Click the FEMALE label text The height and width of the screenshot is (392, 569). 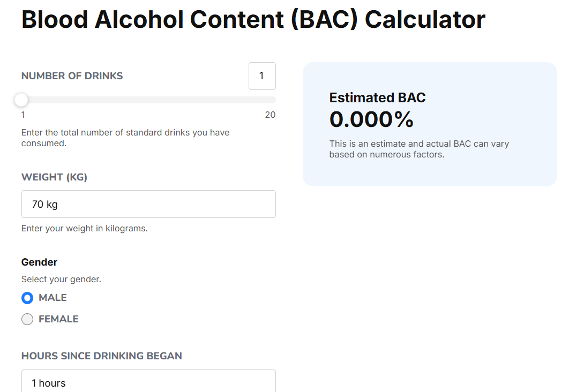coord(58,319)
